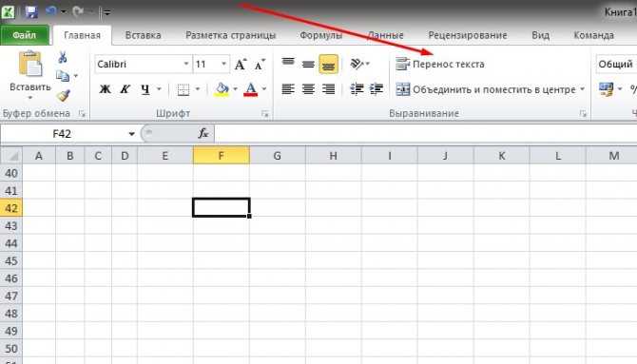Viewport: 637px width, 364px height.
Task: Click the Cut scissors icon
Action: 62,57
